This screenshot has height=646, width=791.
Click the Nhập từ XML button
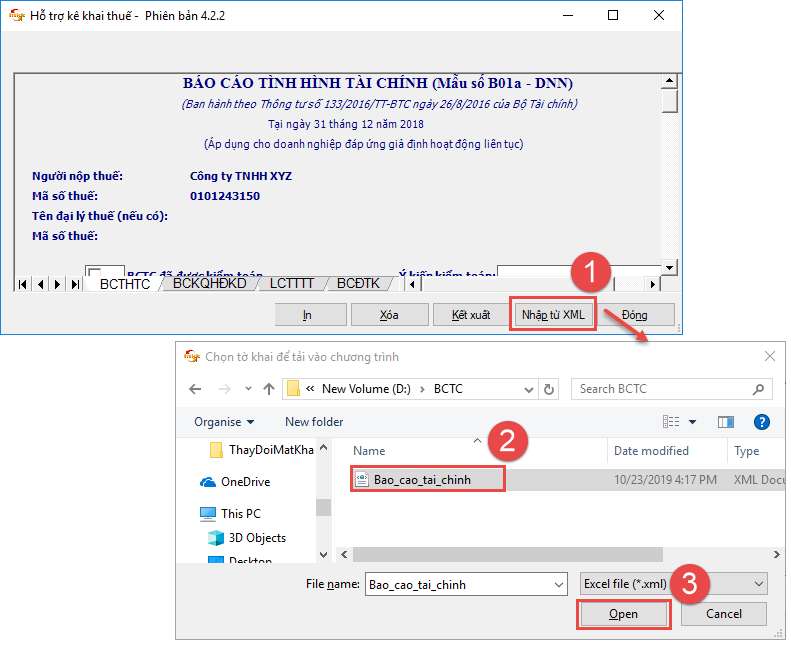[x=553, y=314]
